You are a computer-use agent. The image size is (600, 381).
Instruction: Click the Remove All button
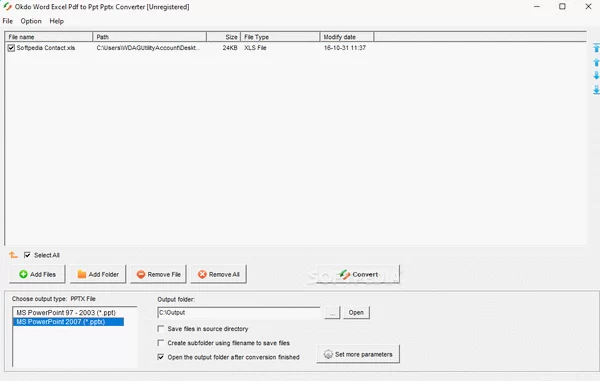[x=218, y=274]
